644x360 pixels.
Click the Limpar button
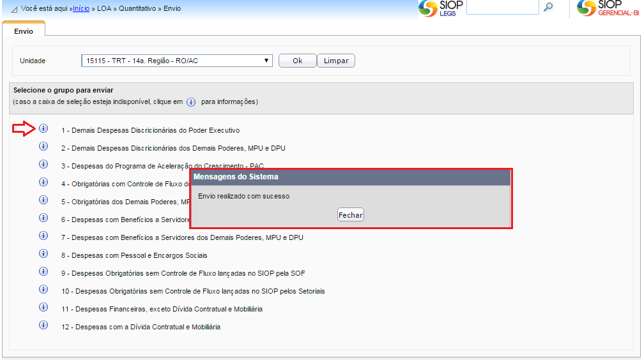point(336,61)
